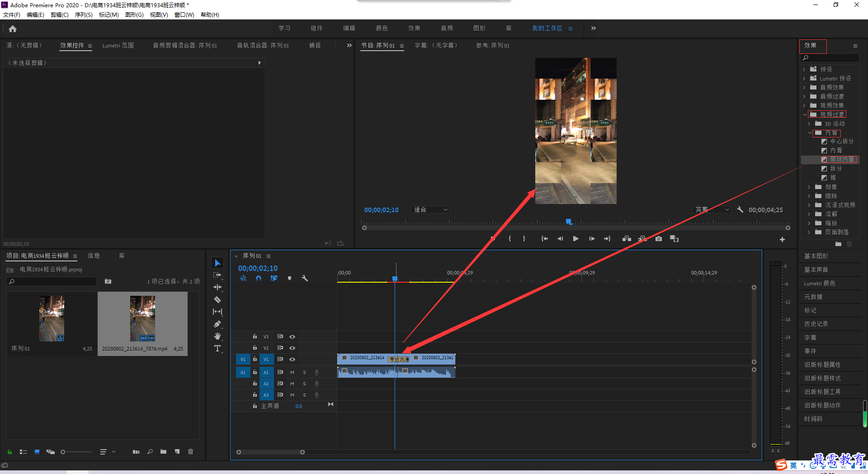Image resolution: width=868 pixels, height=474 pixels.
Task: Open the button editor plus icon
Action: click(782, 240)
